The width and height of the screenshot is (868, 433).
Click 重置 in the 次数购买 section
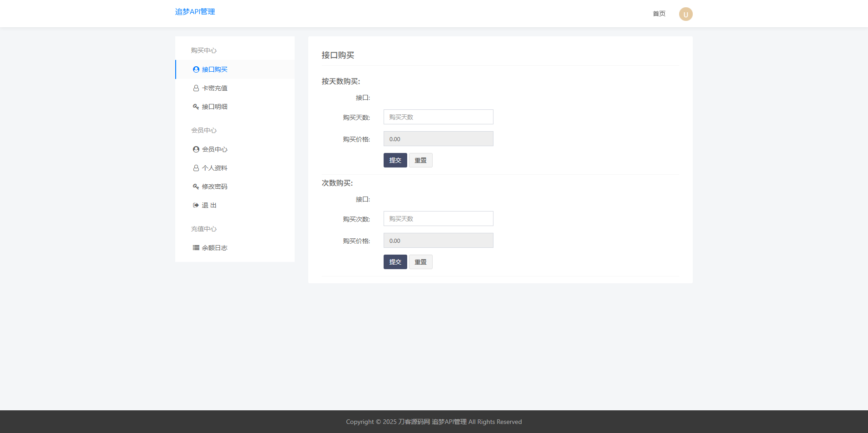[420, 262]
